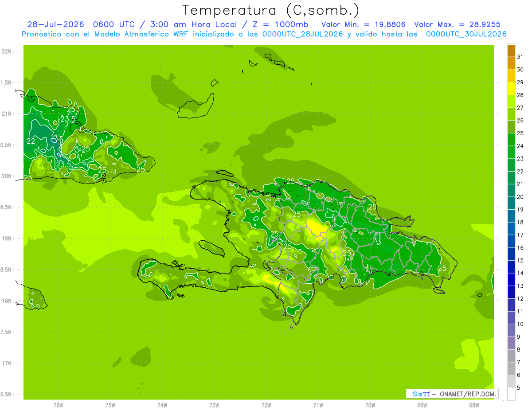Click the 23.5 contour label near 21N

pos(67,119)
